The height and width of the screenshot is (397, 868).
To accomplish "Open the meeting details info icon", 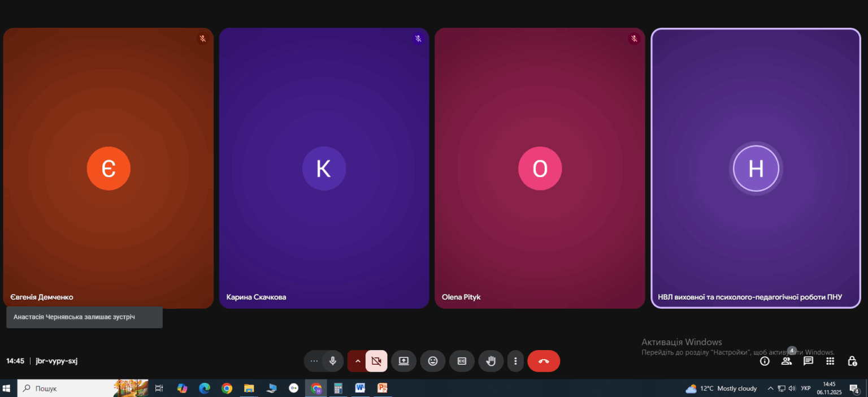I will click(765, 361).
